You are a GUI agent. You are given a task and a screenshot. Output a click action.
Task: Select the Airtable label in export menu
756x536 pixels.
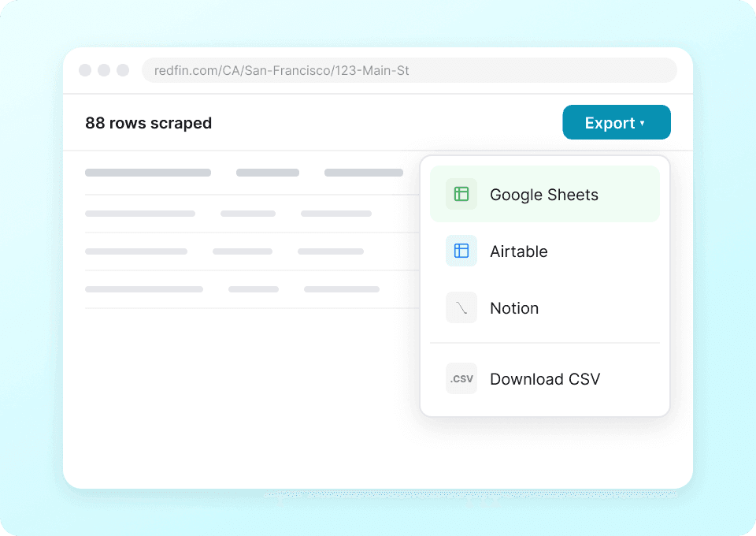[518, 251]
